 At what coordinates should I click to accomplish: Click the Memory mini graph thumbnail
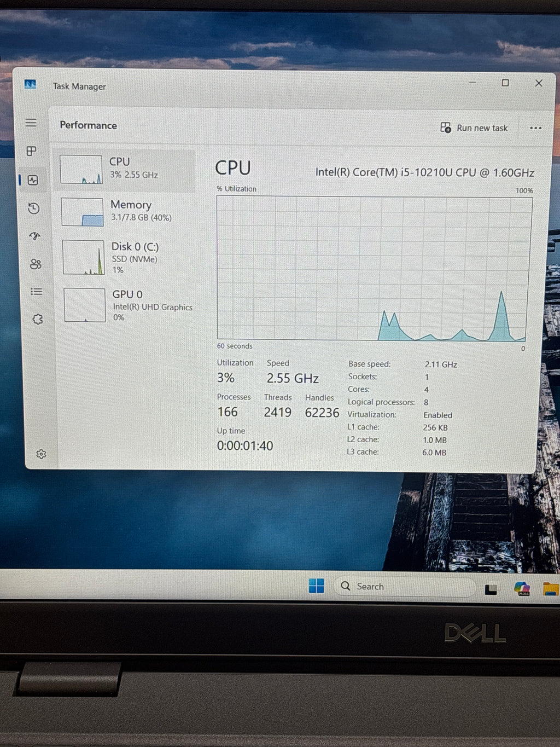coord(82,212)
